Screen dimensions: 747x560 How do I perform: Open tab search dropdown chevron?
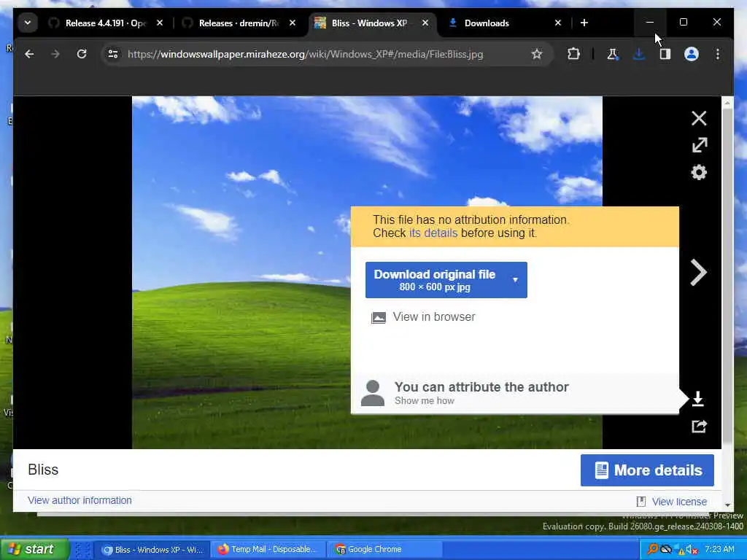[28, 23]
